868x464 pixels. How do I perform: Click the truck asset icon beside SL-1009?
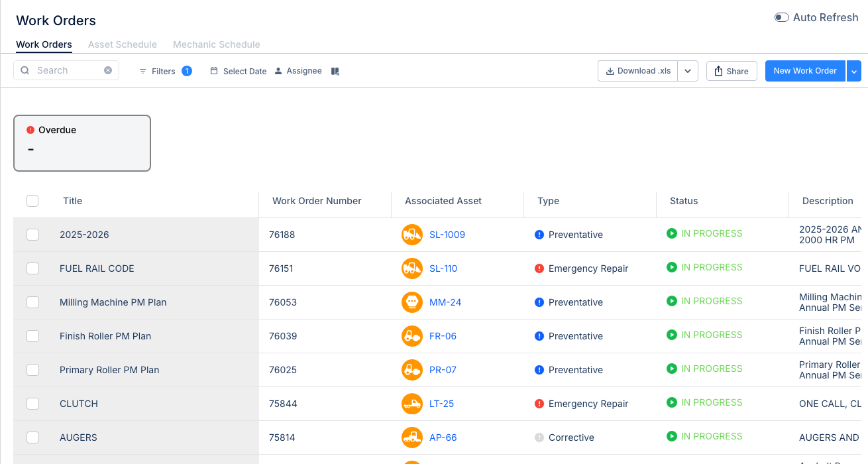(x=411, y=234)
